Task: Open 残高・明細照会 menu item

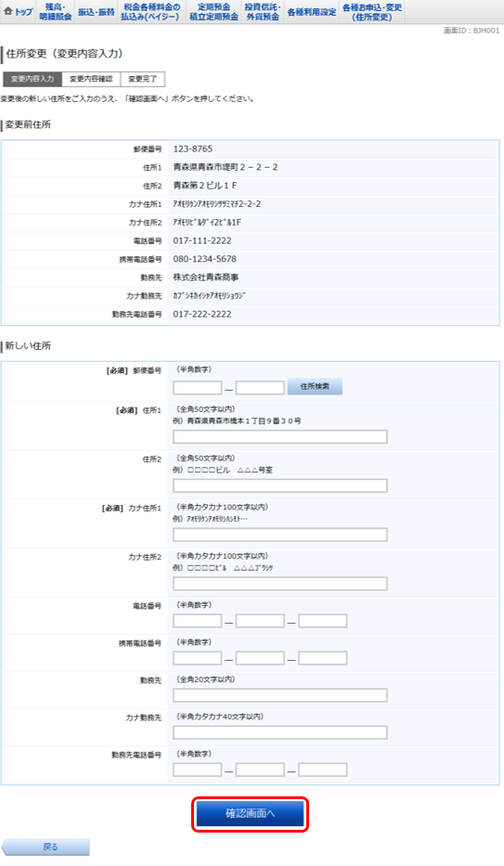Action: (55, 11)
